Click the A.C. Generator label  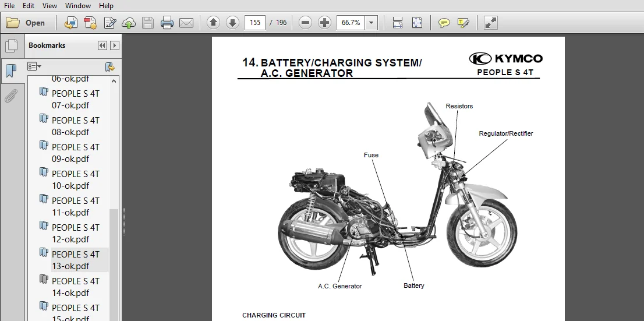click(x=340, y=286)
